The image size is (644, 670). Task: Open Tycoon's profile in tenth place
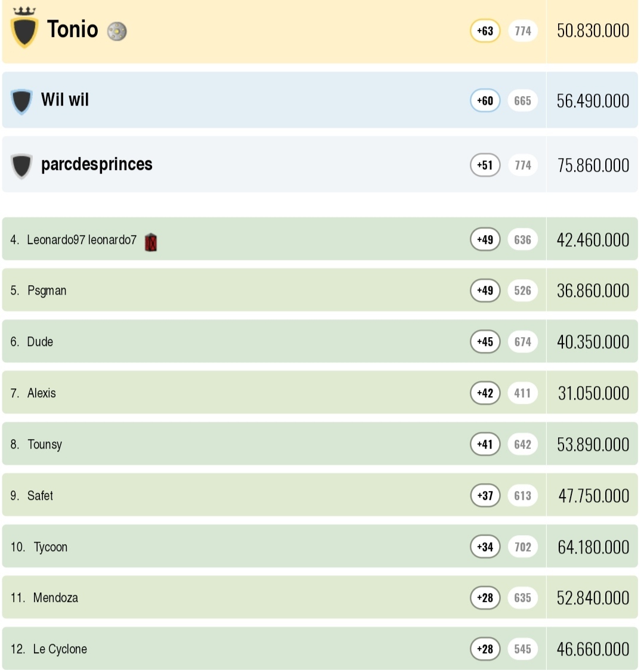click(50, 547)
